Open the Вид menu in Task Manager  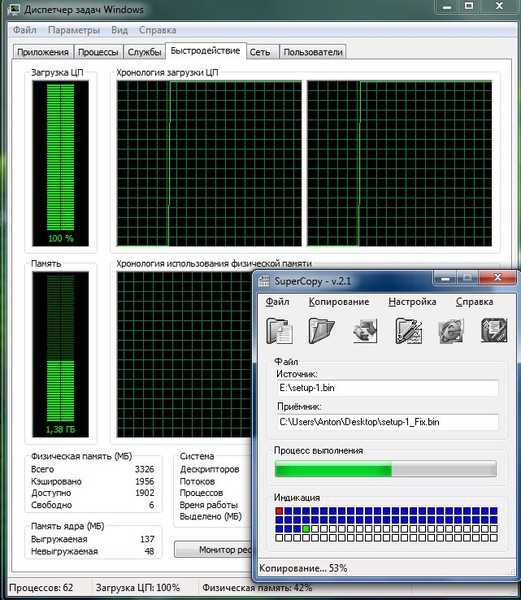(119, 30)
